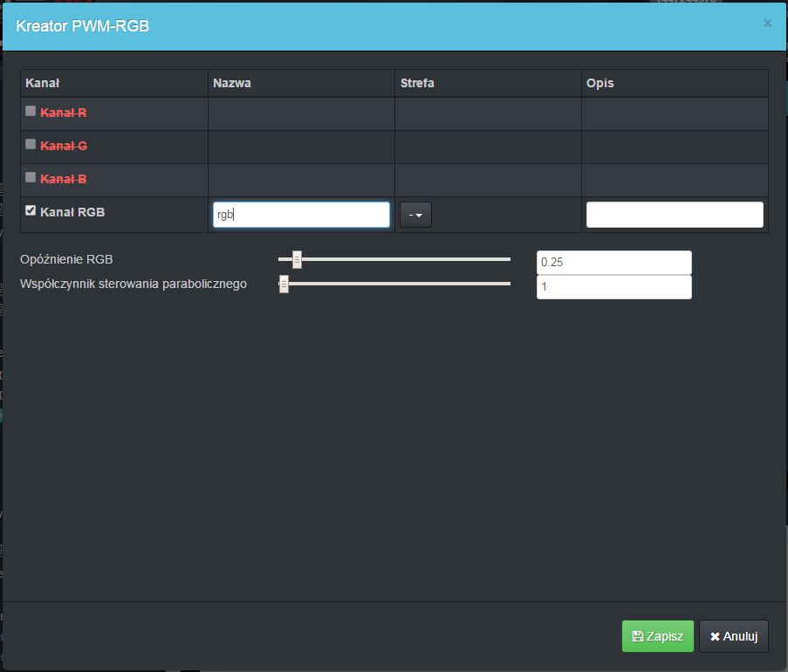Uncheck the Kanał RGB checkbox
This screenshot has height=672, width=788.
31,210
